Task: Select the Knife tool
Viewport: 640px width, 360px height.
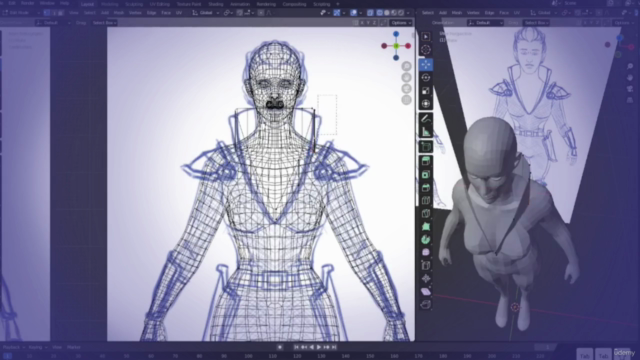Action: [426, 213]
